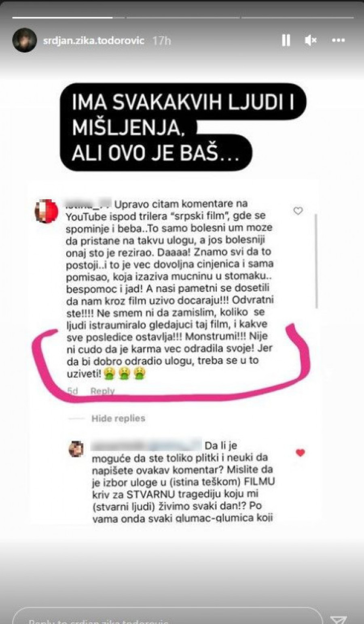The height and width of the screenshot is (624, 364).
Task: Collapse replies with Hide replies
Action: point(118,418)
